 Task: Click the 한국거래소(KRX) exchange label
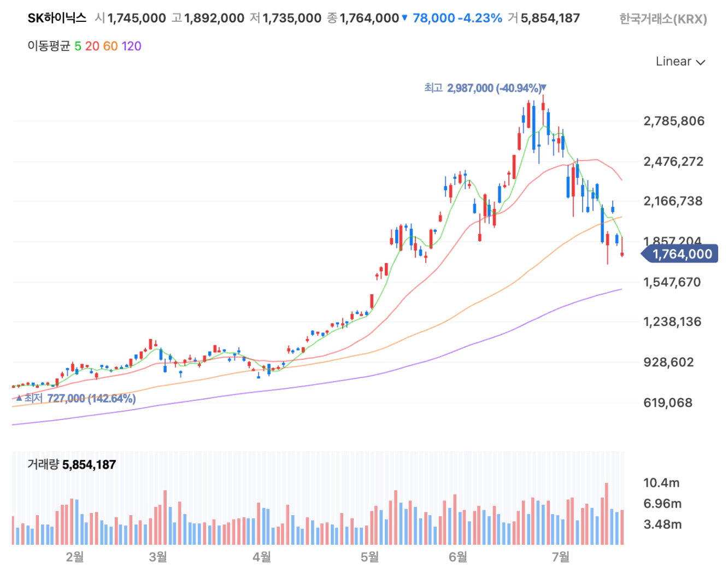[663, 19]
